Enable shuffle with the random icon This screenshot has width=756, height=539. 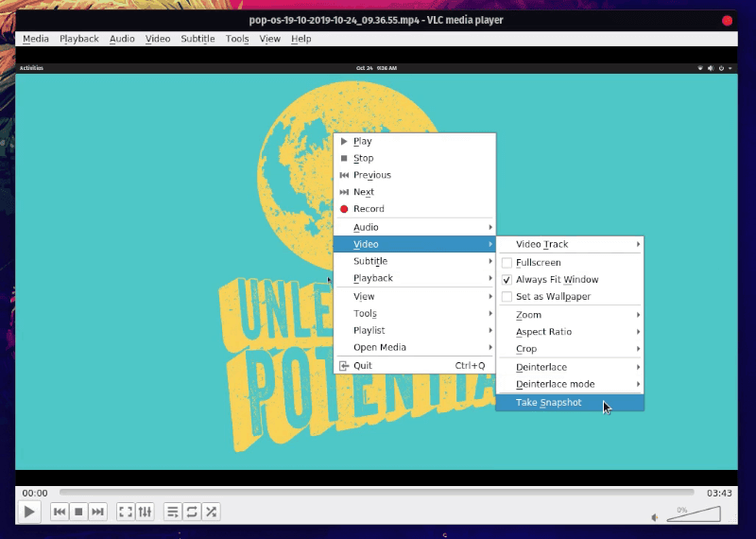(212, 512)
